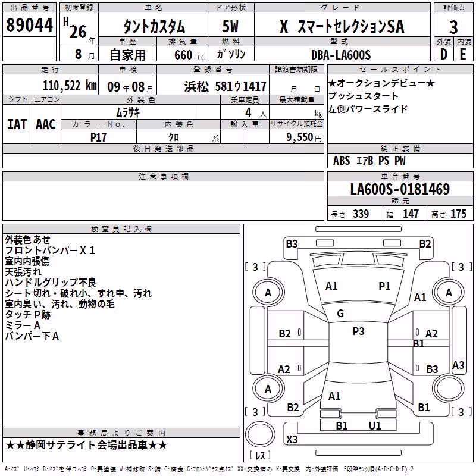
Task: Click the lot number 89044
Action: point(29,25)
